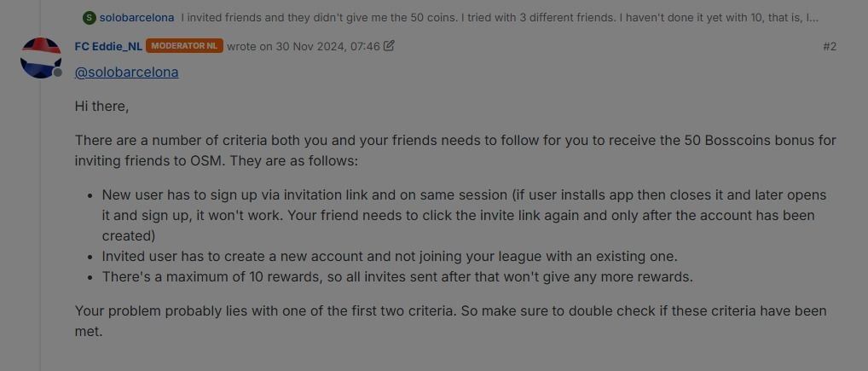Viewport: 868px width, 371px height.
Task: Open solobarcelona's profile from the reply preview
Action: tap(136, 17)
